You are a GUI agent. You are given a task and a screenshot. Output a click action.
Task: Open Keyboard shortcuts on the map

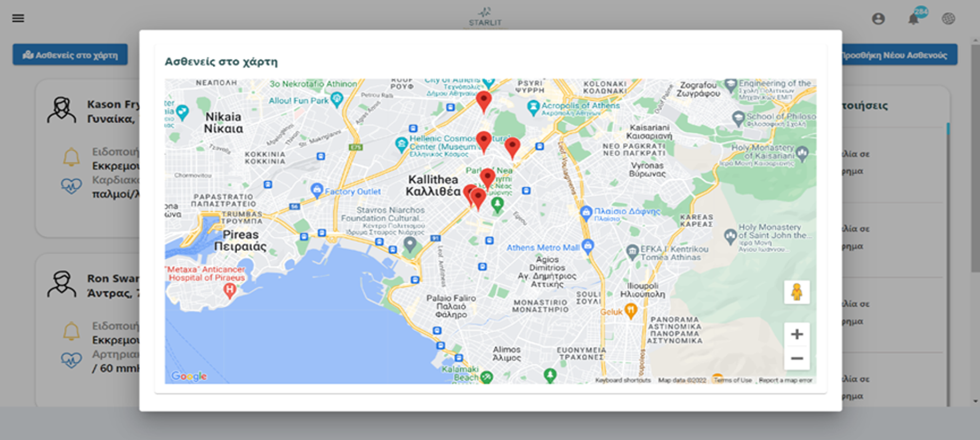click(x=623, y=380)
